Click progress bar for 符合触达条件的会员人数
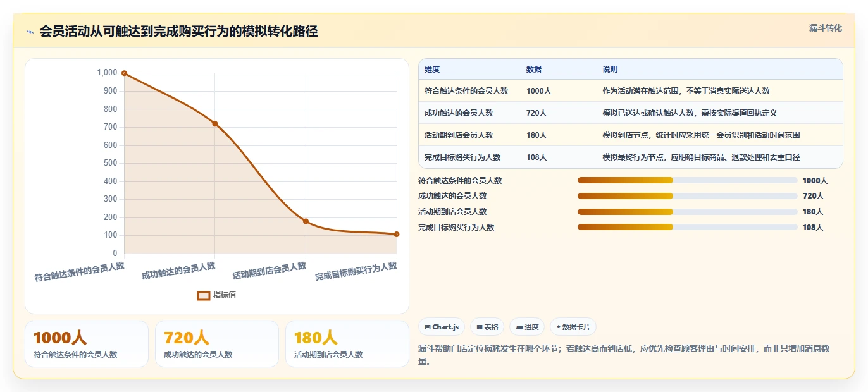Image resolution: width=868 pixels, height=392 pixels. tap(688, 180)
